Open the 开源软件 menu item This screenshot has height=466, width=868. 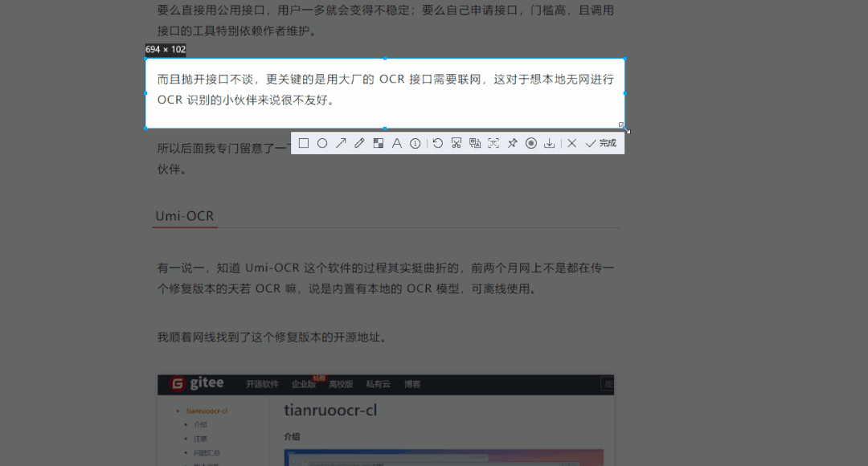[263, 384]
